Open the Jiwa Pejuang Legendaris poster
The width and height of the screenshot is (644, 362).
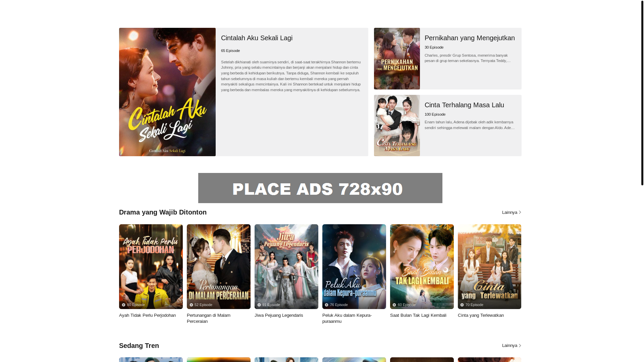tap(286, 266)
